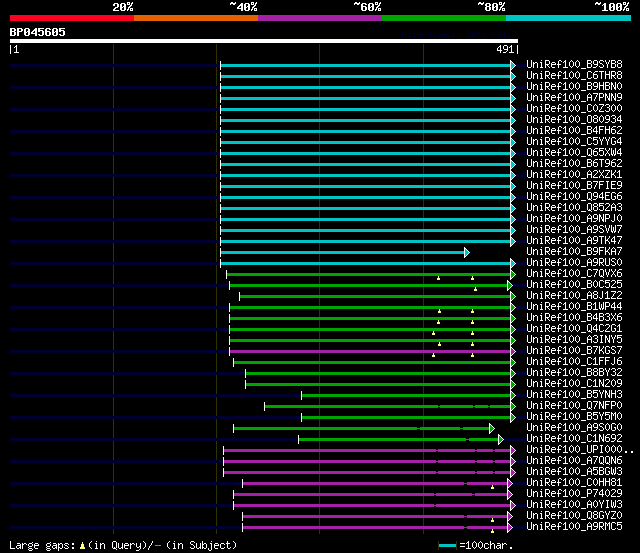Select the UniRef100_Q80934 entry
The height and width of the screenshot is (553, 640).
[574, 120]
